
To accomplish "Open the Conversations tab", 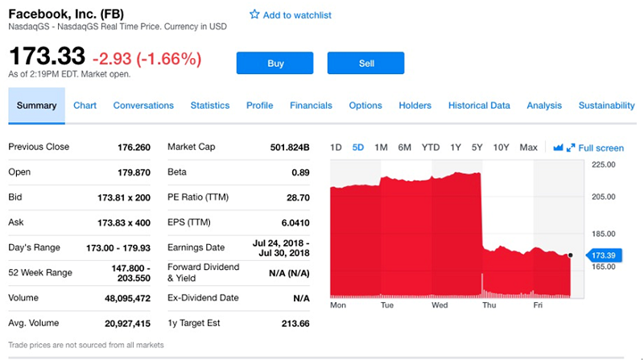I will (x=143, y=106).
